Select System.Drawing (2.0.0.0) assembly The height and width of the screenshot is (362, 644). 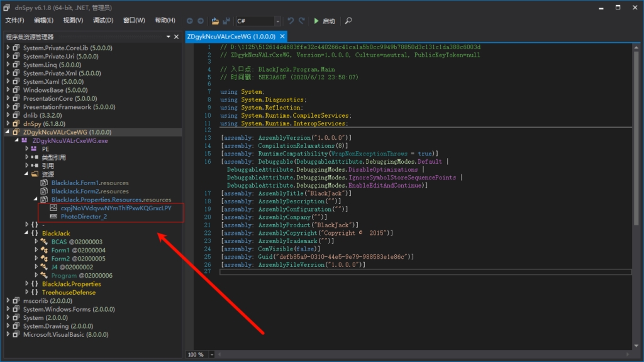pyautogui.click(x=58, y=326)
